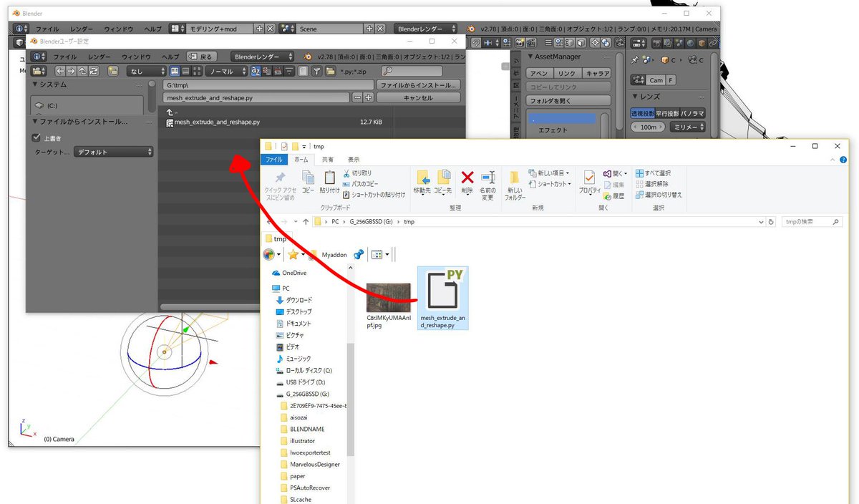Refresh the Blender file browser list
The width and height of the screenshot is (859, 504).
94,71
